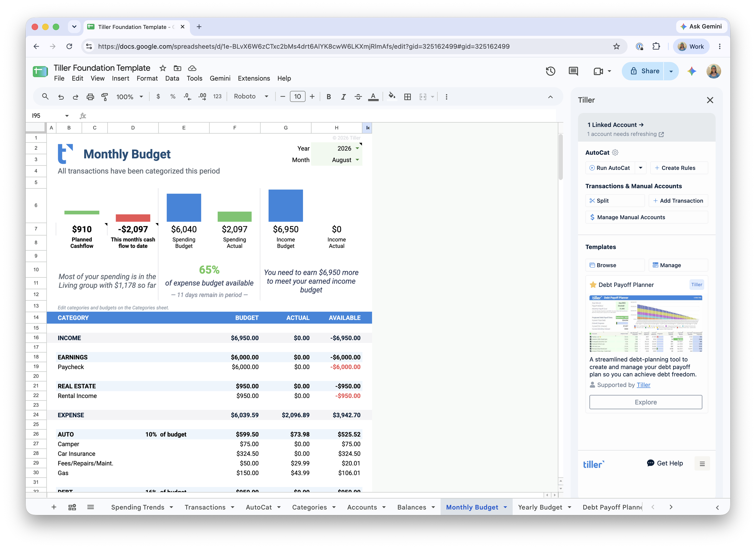Image resolution: width=756 pixels, height=549 pixels.
Task: Switch to the Yearly Budget sheet tab
Action: coord(540,507)
